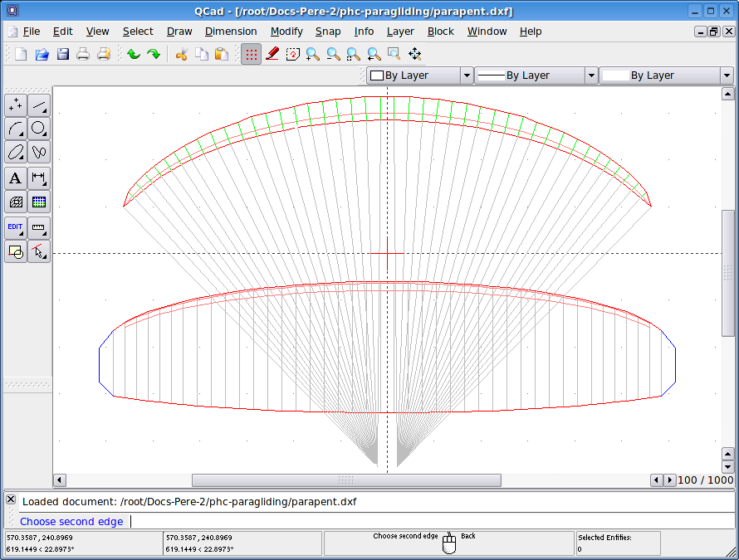This screenshot has height=560, width=739.
Task: Open the View menu
Action: [97, 32]
